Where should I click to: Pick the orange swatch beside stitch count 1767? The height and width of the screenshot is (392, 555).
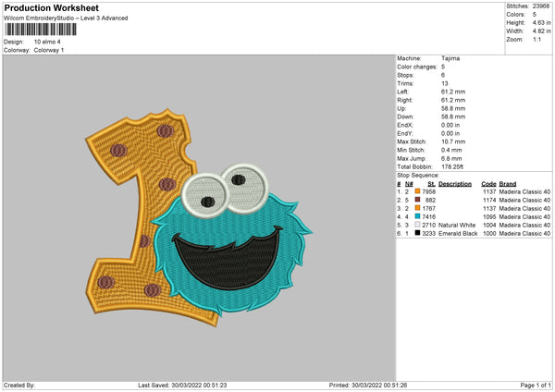click(x=417, y=208)
